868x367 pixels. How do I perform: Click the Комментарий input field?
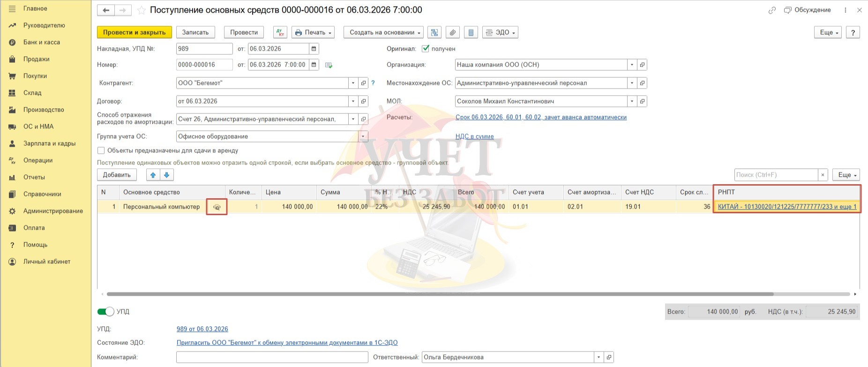[272, 357]
